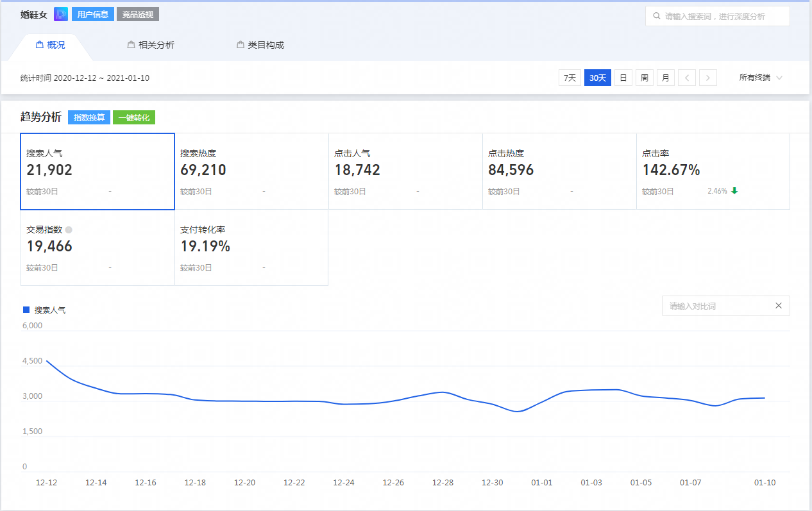Focus the 请输入对比词 comparison input
The height and width of the screenshot is (511, 812).
[726, 306]
